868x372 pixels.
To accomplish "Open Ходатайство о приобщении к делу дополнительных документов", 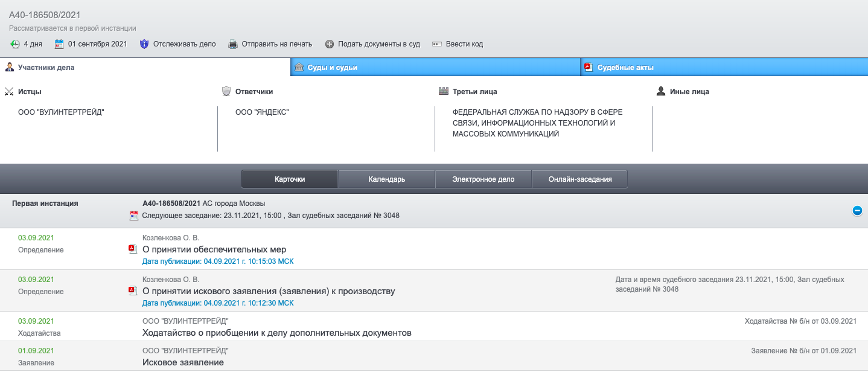I will [x=276, y=333].
